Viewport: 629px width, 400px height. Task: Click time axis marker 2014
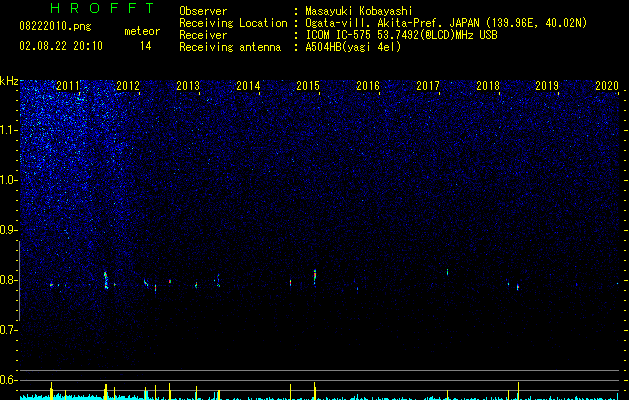click(248, 86)
